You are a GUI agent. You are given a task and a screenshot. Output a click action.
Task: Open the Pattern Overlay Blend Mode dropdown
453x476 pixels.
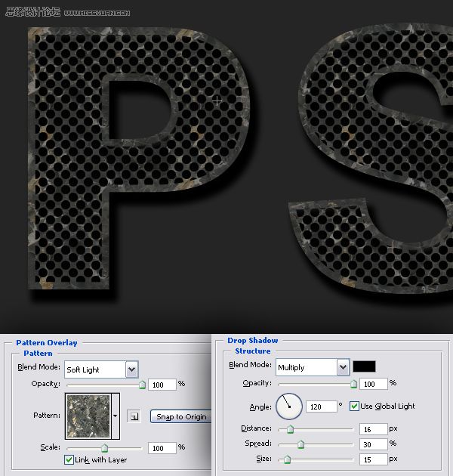click(102, 369)
